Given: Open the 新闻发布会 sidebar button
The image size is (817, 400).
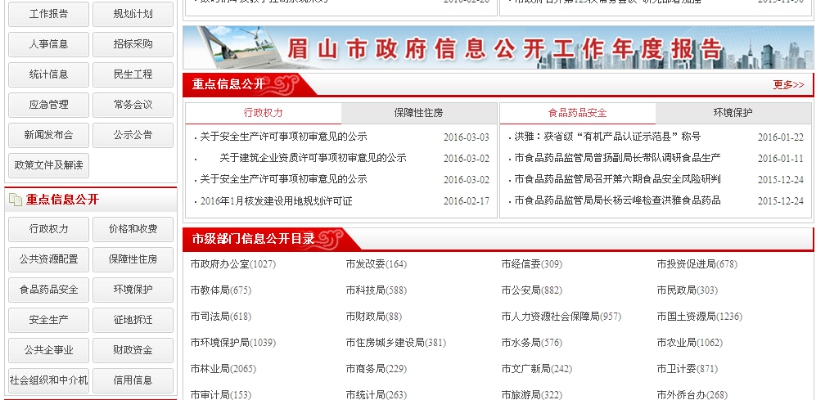Looking at the screenshot, I should (48, 135).
